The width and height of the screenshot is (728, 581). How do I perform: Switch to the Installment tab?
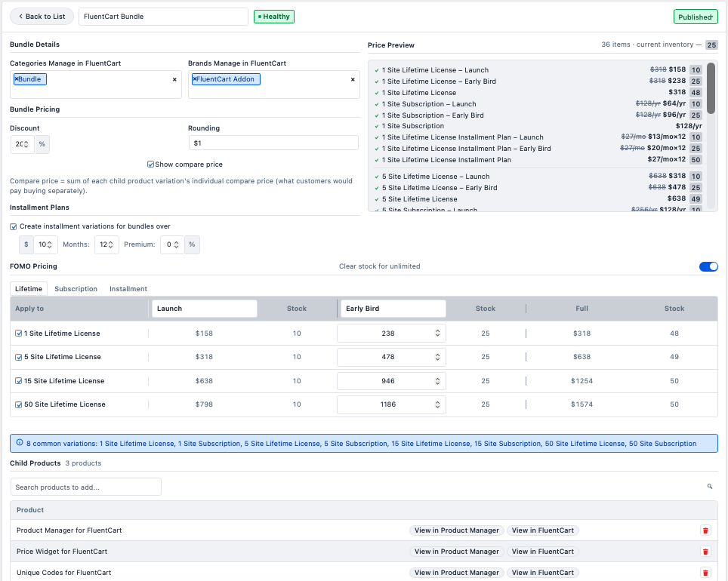click(128, 289)
